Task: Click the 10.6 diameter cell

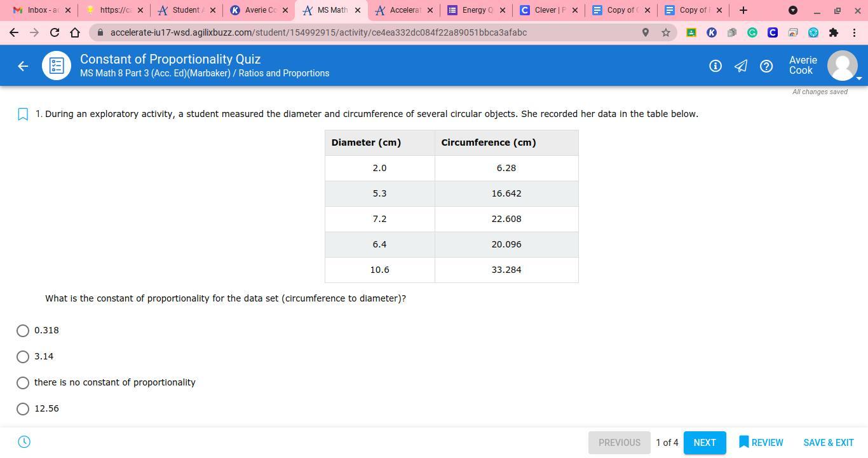Action: (380, 270)
